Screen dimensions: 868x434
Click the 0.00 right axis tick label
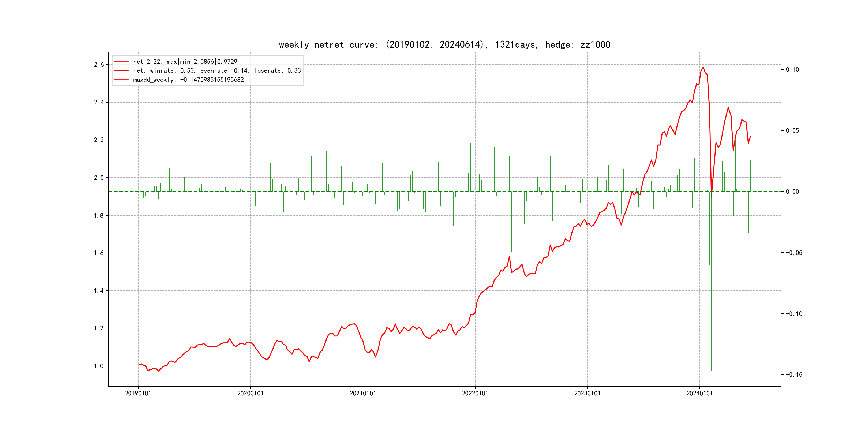tap(792, 192)
